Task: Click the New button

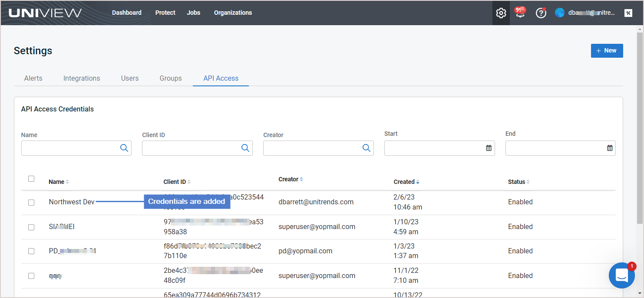Action: coord(607,51)
